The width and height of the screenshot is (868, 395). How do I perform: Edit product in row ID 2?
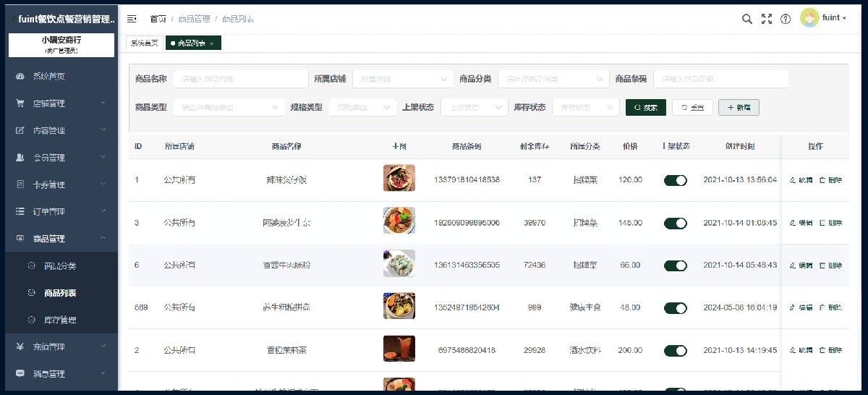pos(801,350)
